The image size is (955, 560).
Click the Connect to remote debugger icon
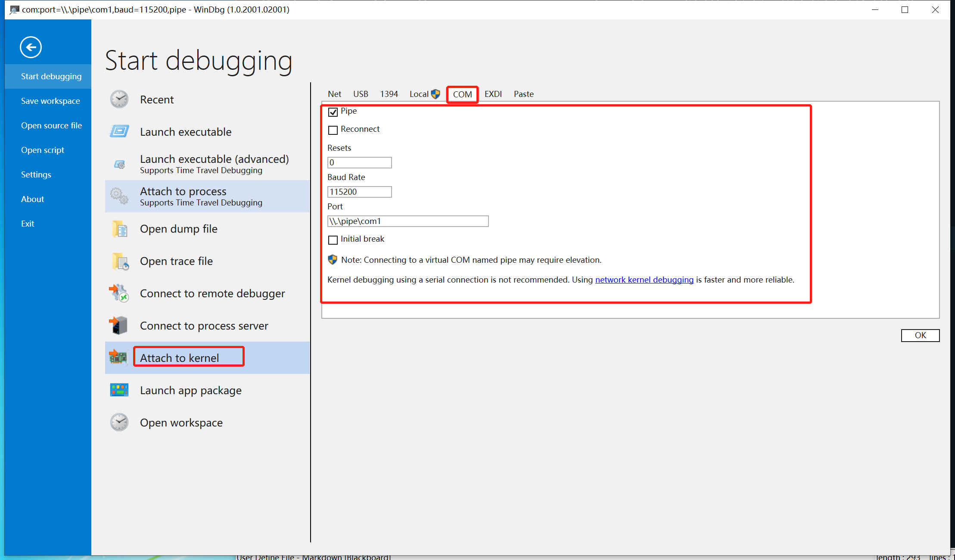pos(119,293)
